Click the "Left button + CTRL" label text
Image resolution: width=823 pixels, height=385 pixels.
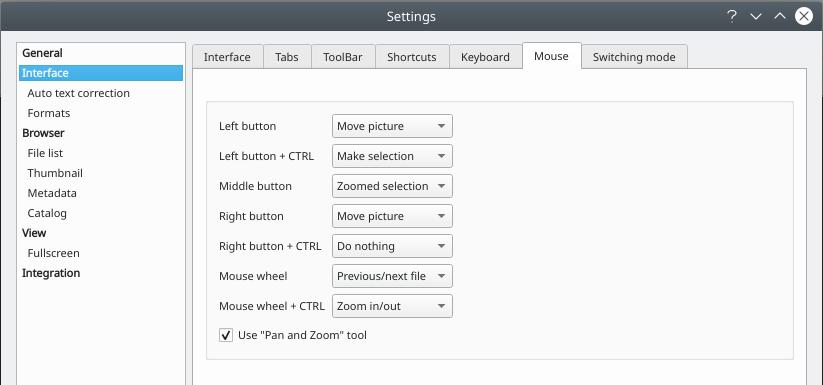point(266,156)
